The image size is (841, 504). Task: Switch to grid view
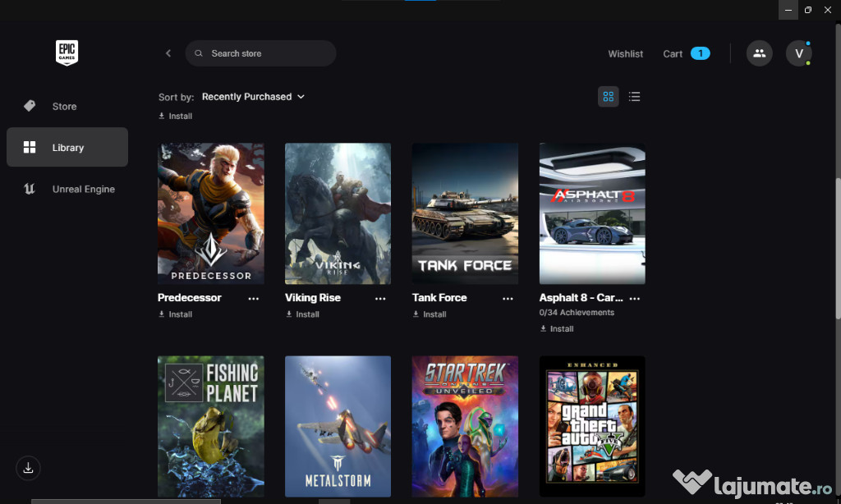(609, 97)
